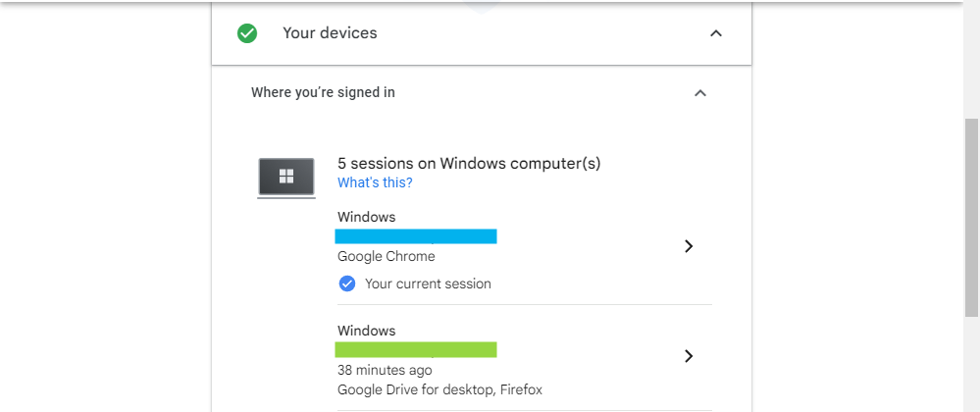Click the green redacted device name bar
Viewport: 980px width, 412px height.
coord(417,349)
